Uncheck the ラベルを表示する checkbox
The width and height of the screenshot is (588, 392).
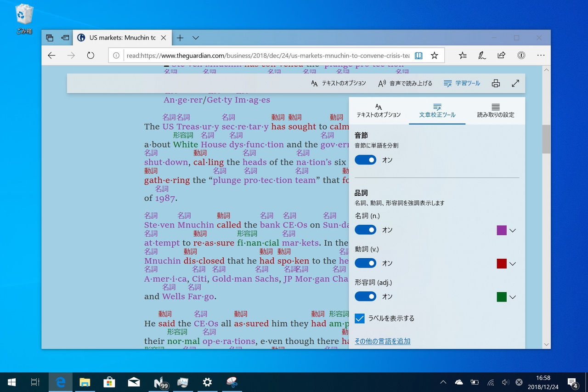[360, 318]
